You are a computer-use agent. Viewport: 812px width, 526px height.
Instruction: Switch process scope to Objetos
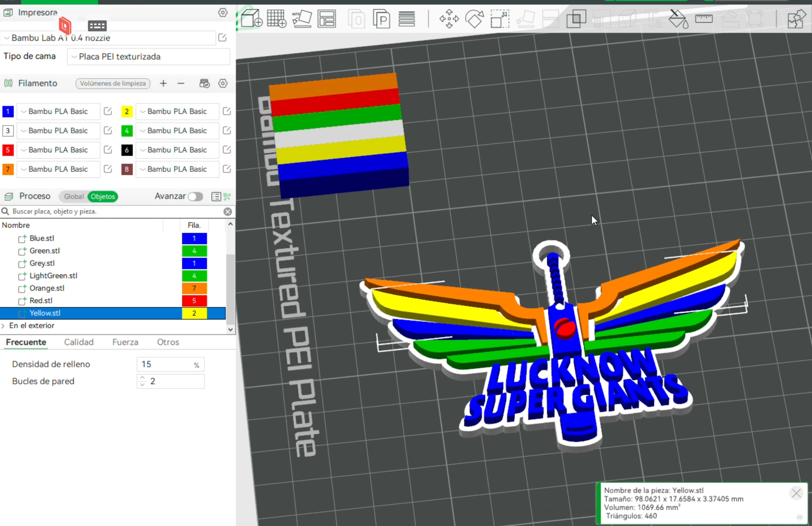pyautogui.click(x=103, y=196)
